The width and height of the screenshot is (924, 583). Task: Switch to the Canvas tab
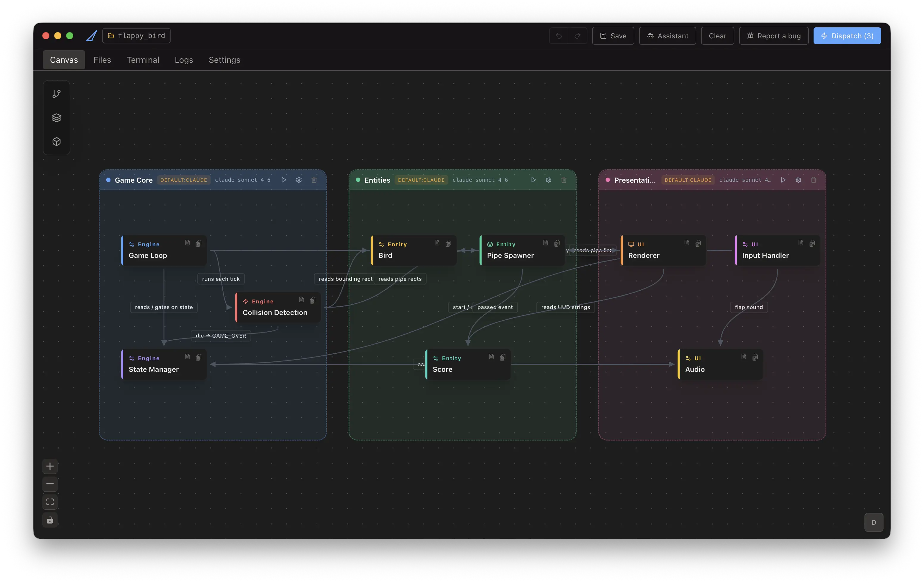point(64,60)
